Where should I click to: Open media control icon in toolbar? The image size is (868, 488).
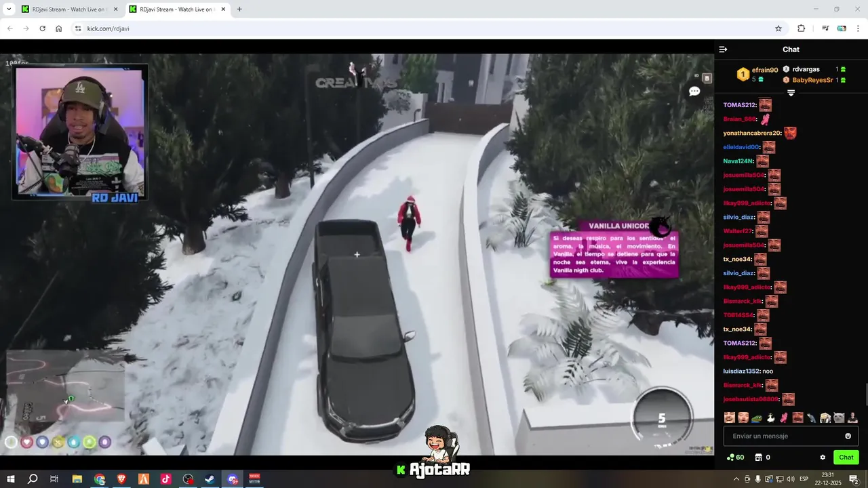coord(825,28)
